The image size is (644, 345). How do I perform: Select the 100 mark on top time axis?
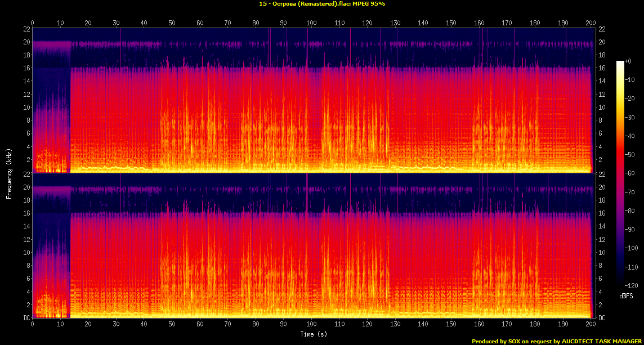click(311, 23)
